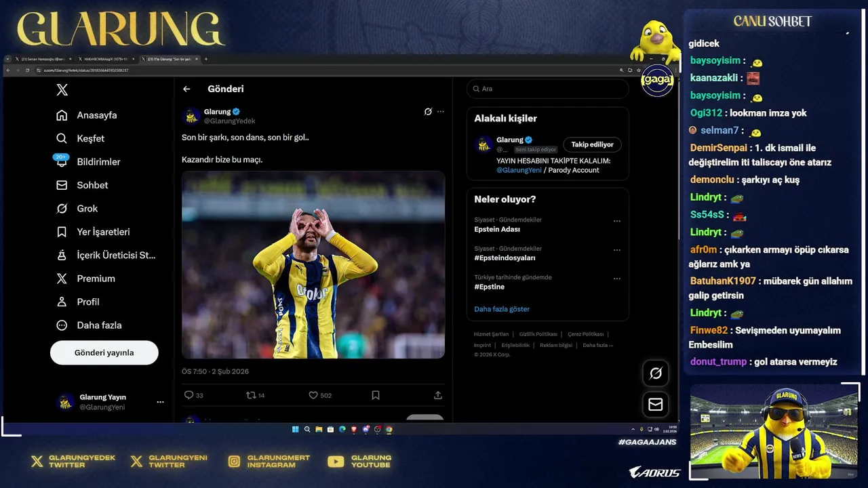Open the Gizlilik Politikası footer link
The height and width of the screenshot is (488, 868).
[x=538, y=334]
